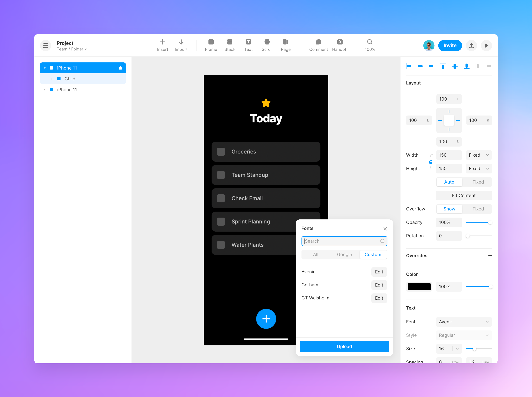Viewport: 532px width, 397px height.
Task: Select the Auto sizing option
Action: [449, 182]
